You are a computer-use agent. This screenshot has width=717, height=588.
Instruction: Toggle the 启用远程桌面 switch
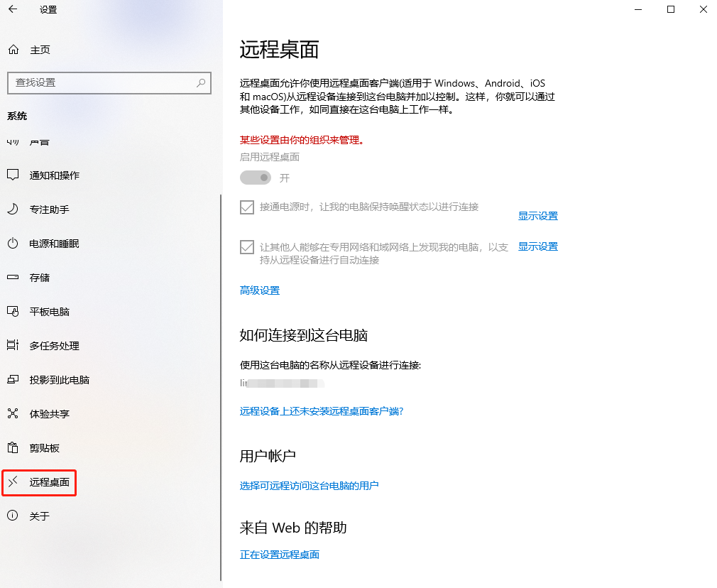pos(256,178)
